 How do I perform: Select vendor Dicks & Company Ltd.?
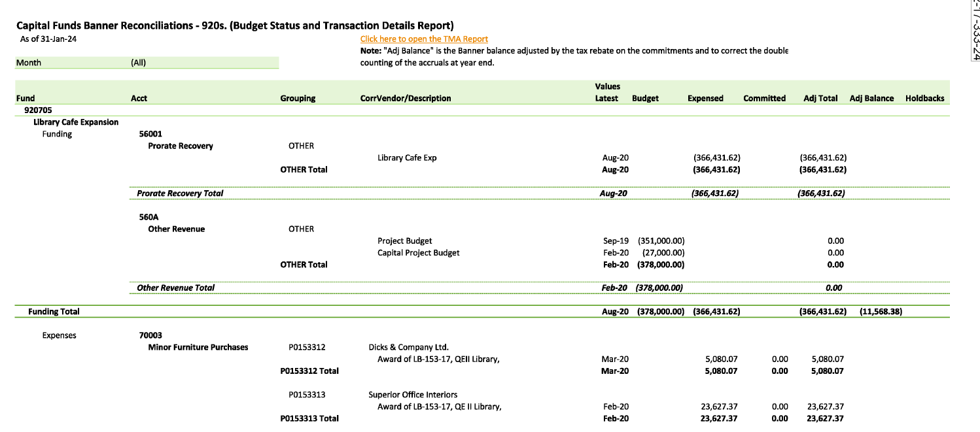click(x=409, y=347)
